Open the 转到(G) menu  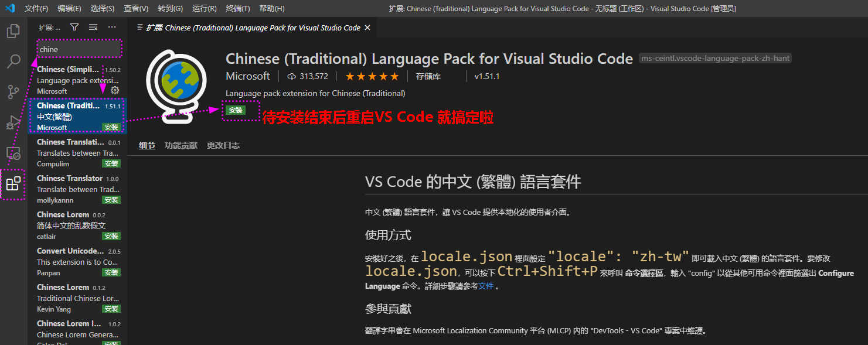tap(170, 9)
